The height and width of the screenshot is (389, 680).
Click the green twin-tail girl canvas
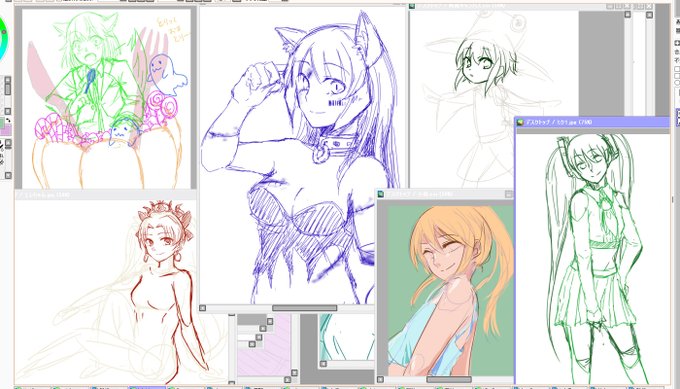click(592, 259)
